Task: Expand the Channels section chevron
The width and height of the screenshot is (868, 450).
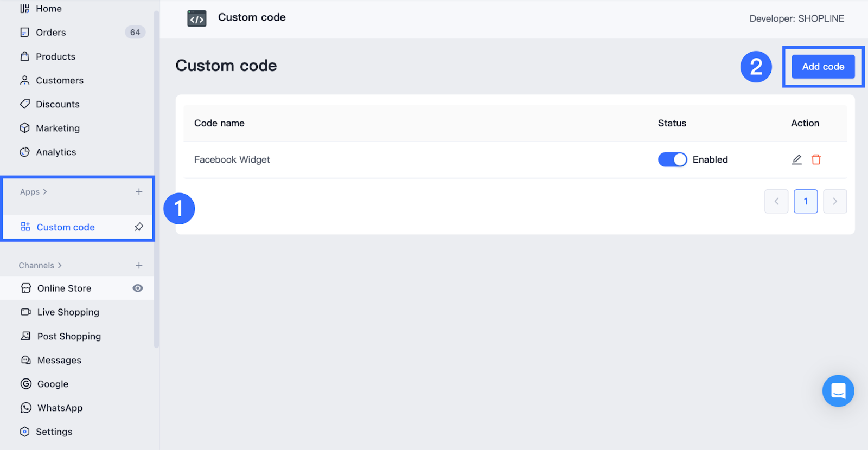Action: (x=60, y=266)
